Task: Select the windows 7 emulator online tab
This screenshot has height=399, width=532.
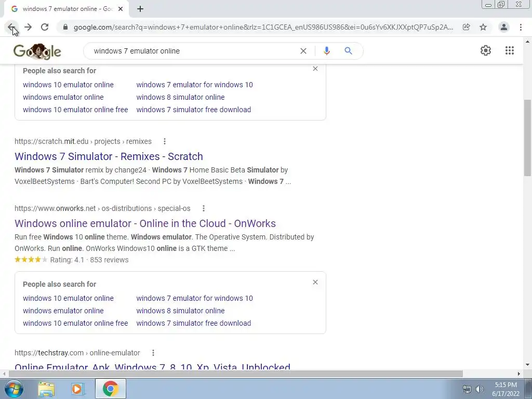Action: 66,9
